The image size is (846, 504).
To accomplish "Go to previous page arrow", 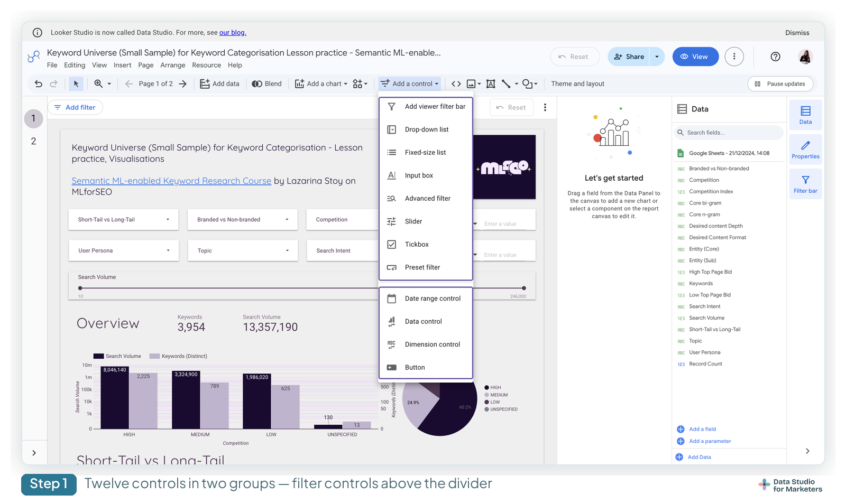I will [128, 83].
